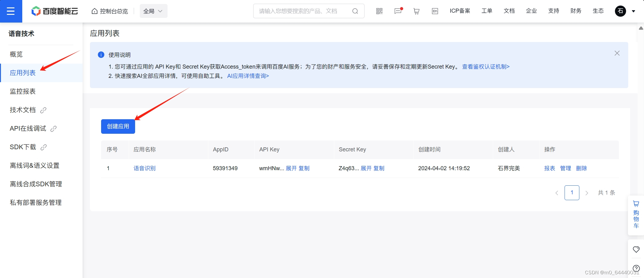Expand the API Key with 展开
The height and width of the screenshot is (278, 644).
(x=291, y=168)
